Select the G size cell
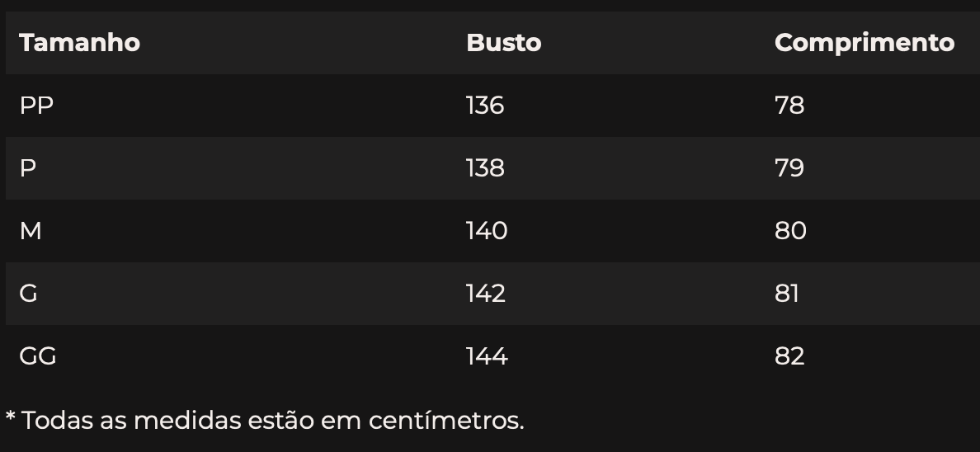 click(28, 293)
